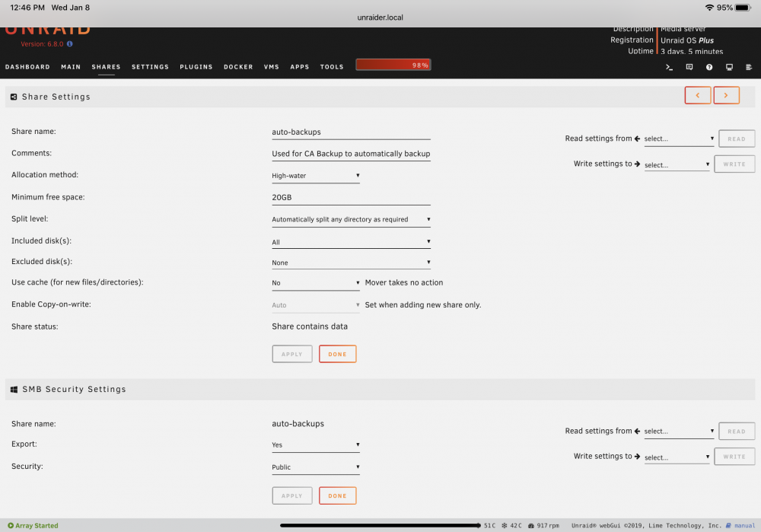This screenshot has height=532, width=761.
Task: Open the Included disk(s) dropdown
Action: click(351, 242)
